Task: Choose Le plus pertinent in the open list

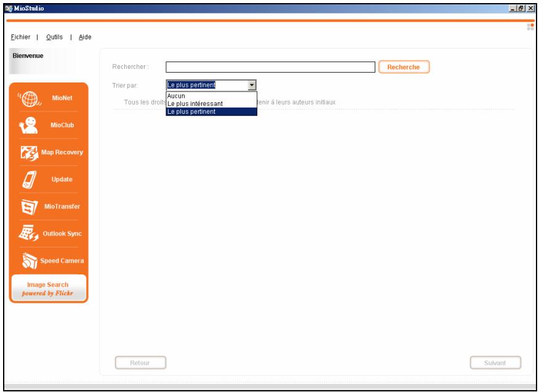Action: [x=212, y=112]
